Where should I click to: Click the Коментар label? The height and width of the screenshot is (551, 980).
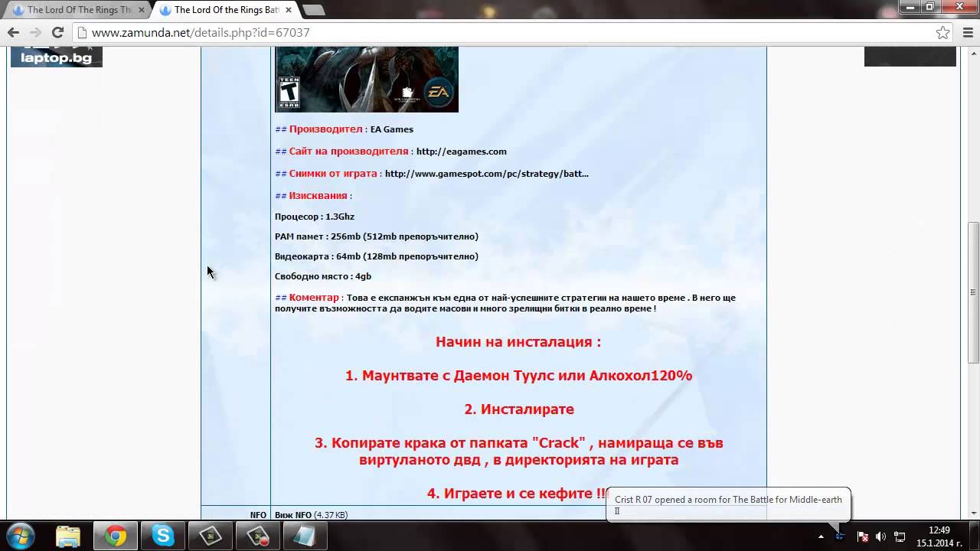(x=314, y=298)
